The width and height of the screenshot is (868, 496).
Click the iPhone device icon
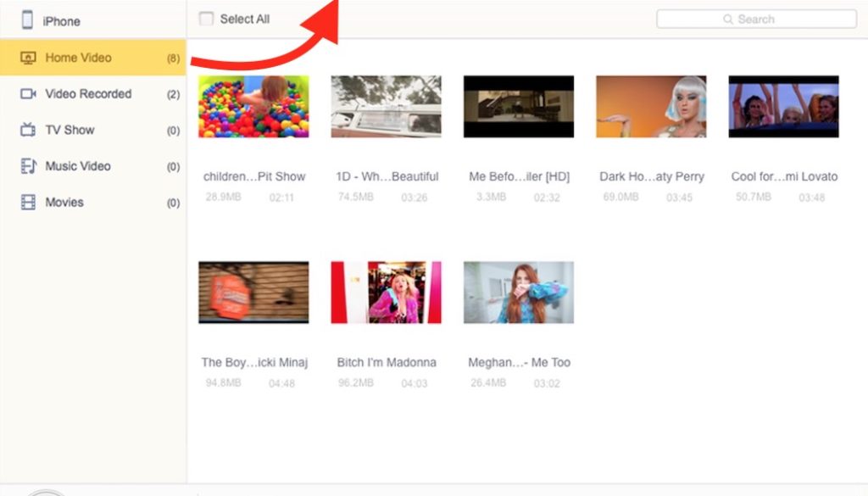pos(27,20)
